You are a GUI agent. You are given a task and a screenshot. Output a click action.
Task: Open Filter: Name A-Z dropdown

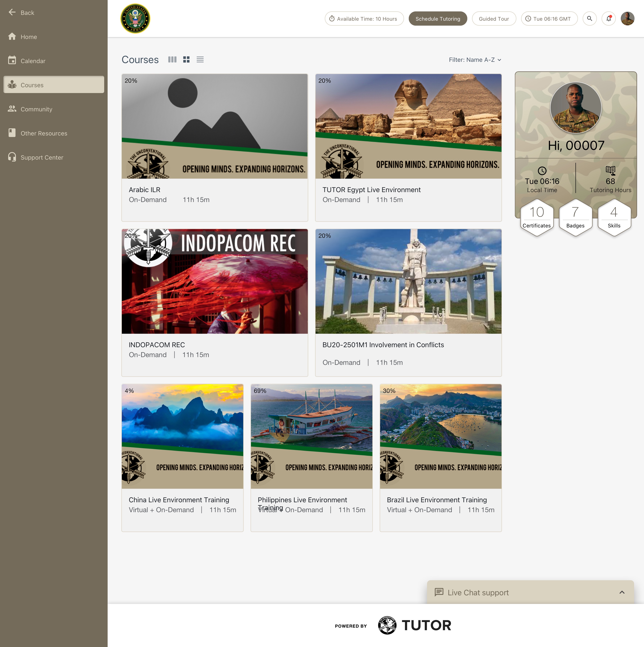tap(475, 60)
